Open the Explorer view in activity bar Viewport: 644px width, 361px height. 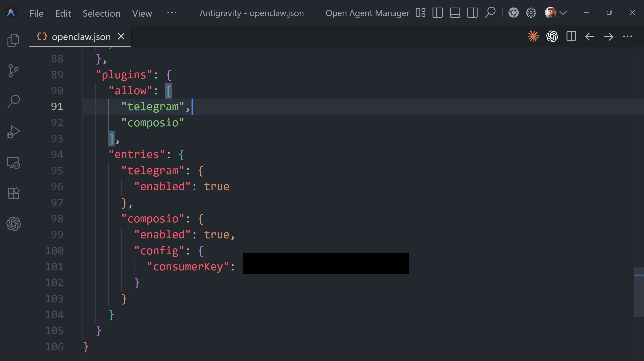click(x=13, y=40)
